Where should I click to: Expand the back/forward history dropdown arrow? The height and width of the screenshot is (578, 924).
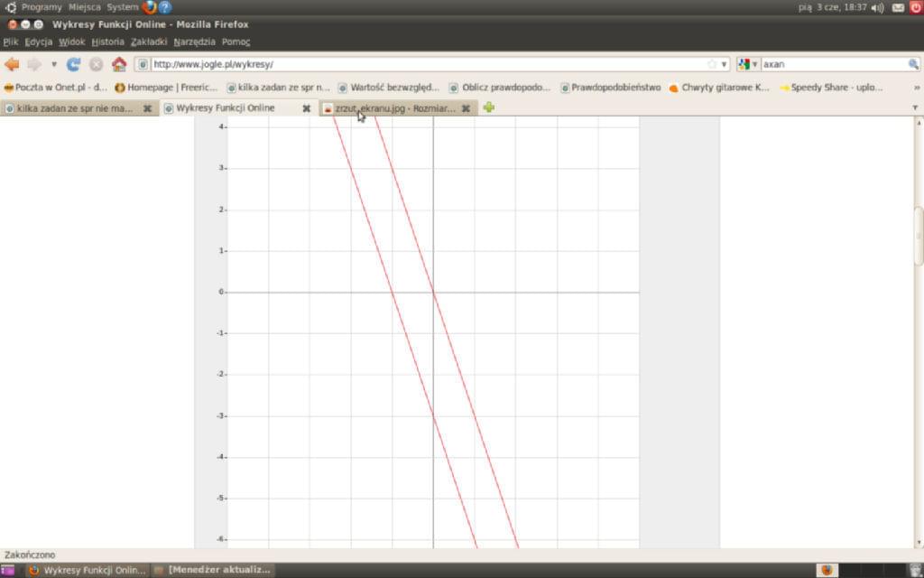pyautogui.click(x=54, y=64)
